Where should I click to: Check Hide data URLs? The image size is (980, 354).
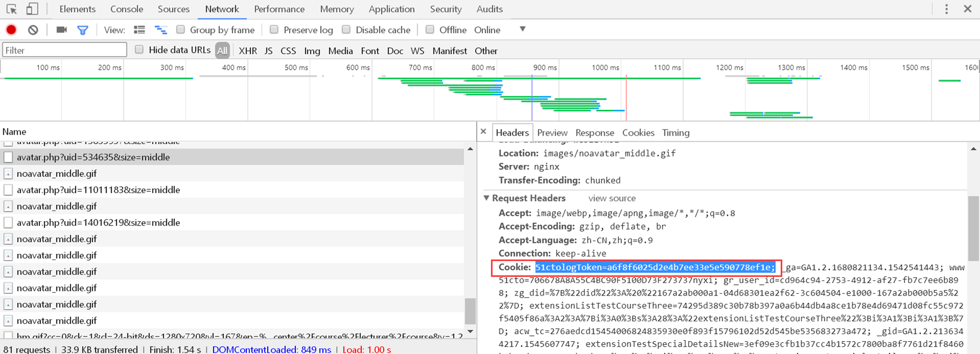[x=139, y=50]
